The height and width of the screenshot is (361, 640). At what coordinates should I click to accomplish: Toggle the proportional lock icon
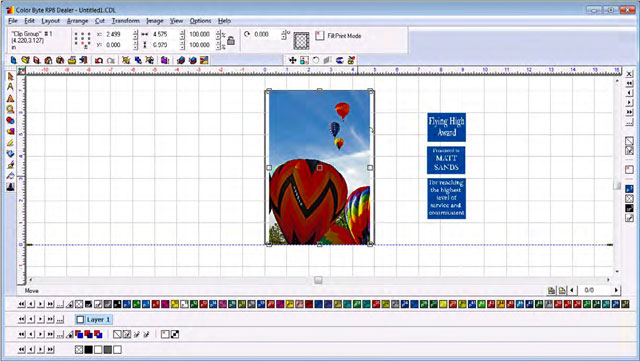pyautogui.click(x=231, y=41)
